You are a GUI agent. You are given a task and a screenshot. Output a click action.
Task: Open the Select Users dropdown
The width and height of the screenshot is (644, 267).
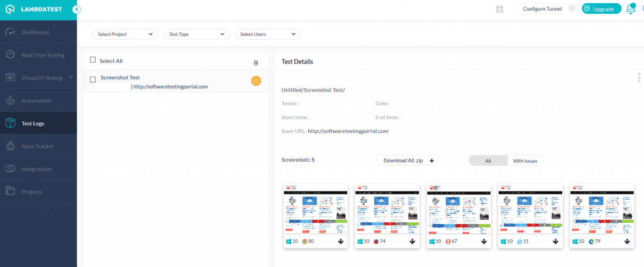[267, 34]
